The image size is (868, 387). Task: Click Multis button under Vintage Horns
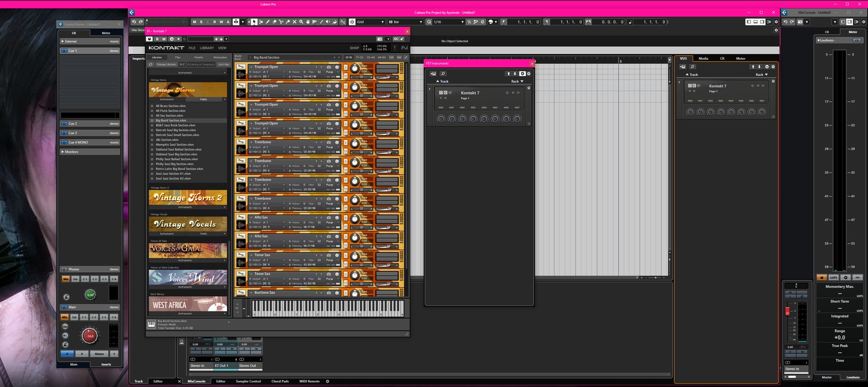coord(203,99)
